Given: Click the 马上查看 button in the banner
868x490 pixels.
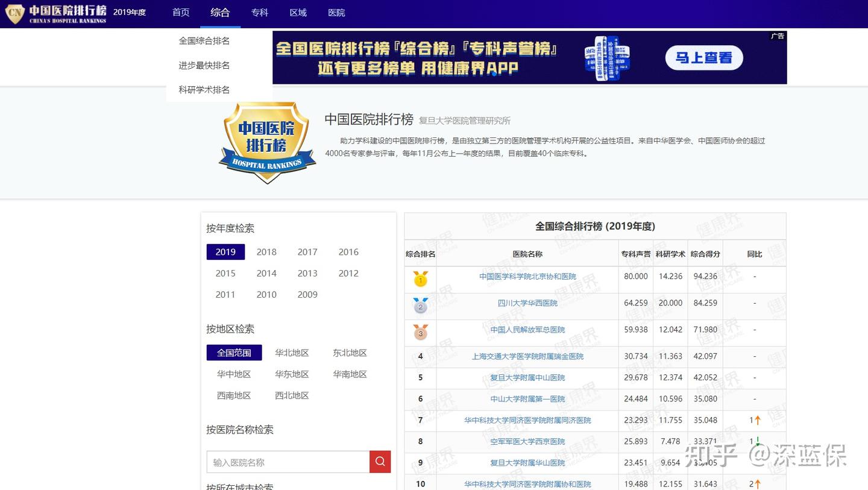Looking at the screenshot, I should (x=704, y=58).
